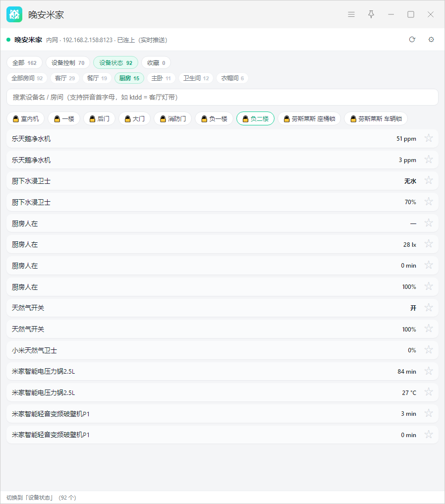
Task: Click the 无水 status value
Action: click(x=410, y=181)
